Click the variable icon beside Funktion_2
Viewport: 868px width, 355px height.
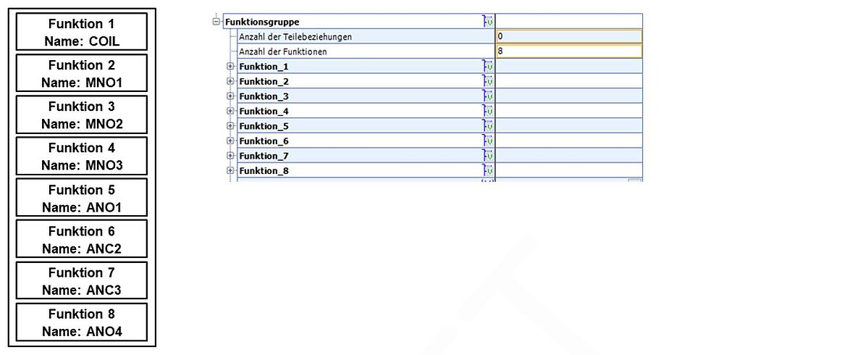click(x=488, y=81)
